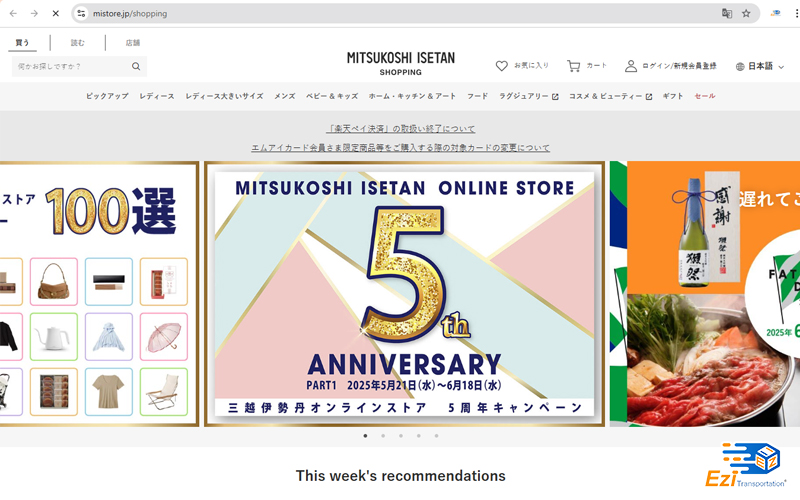The width and height of the screenshot is (800, 500).
Task: Open the レディース menu
Action: point(157,96)
